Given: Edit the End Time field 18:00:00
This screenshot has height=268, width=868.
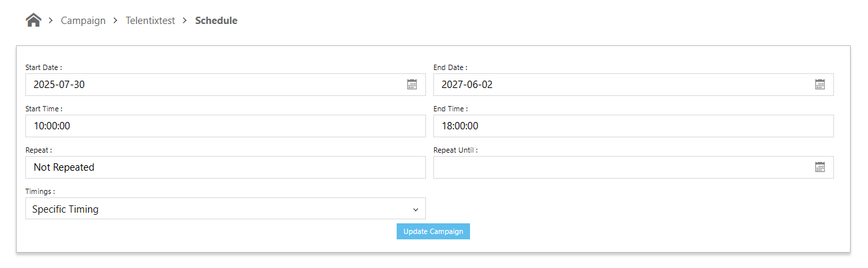Looking at the screenshot, I should click(x=633, y=126).
